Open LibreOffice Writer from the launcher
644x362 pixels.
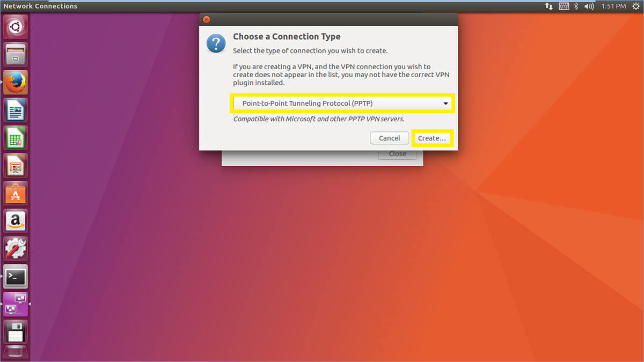(16, 110)
